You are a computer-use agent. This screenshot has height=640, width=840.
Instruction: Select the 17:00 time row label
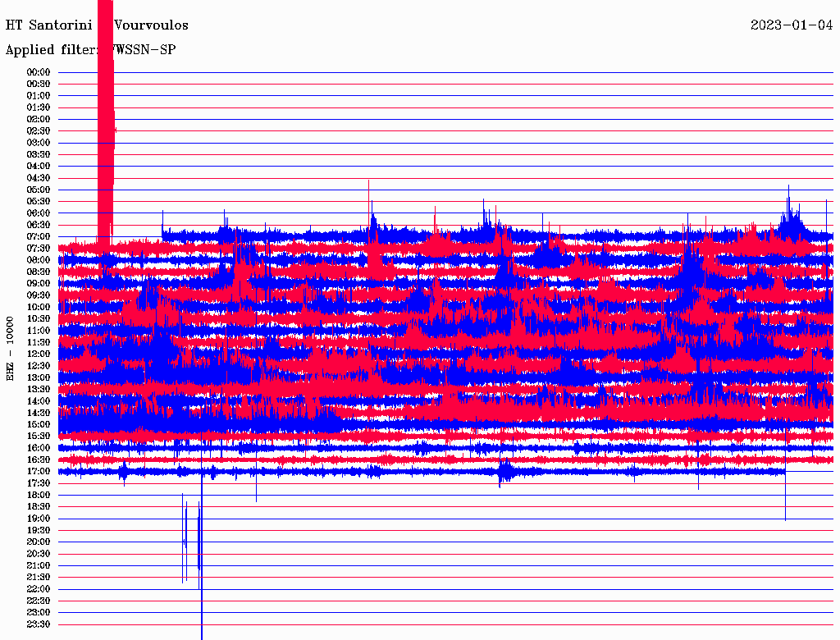tap(39, 471)
